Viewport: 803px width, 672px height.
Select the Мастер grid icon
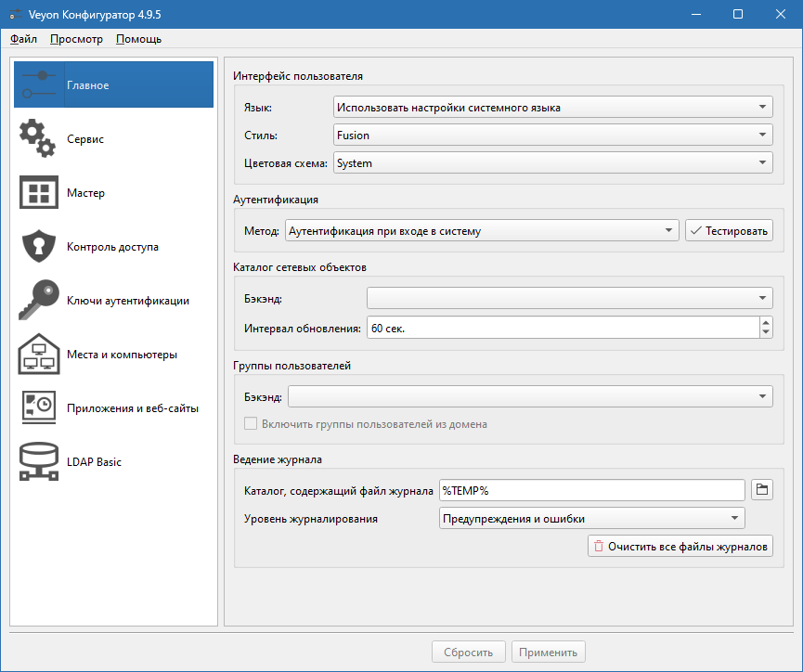click(38, 193)
